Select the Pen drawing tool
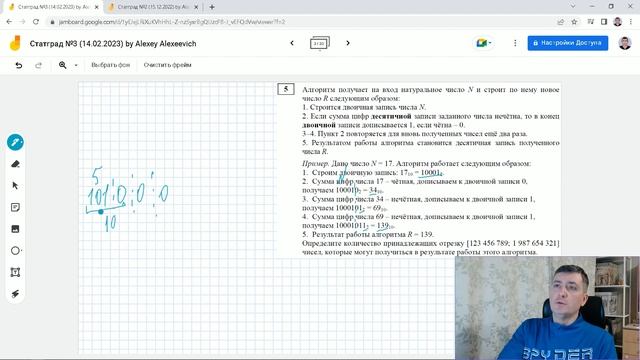This screenshot has height=360, width=640. (x=15, y=142)
